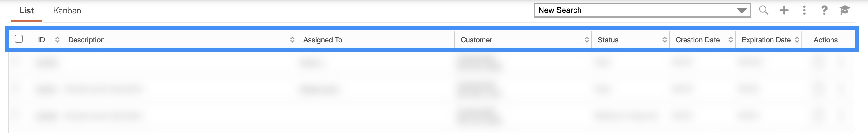
Task: Sort by Status column arrows
Action: tap(665, 40)
